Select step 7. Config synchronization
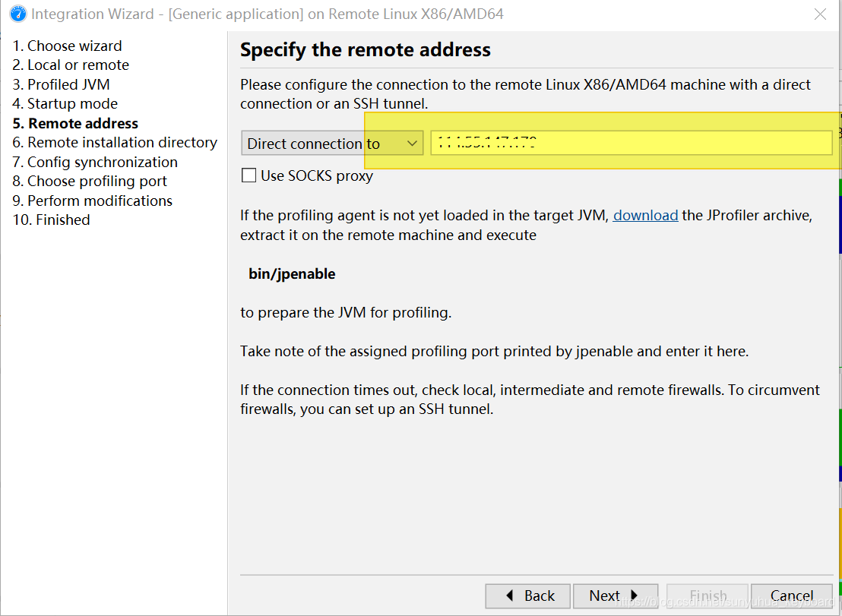This screenshot has width=842, height=616. (95, 162)
